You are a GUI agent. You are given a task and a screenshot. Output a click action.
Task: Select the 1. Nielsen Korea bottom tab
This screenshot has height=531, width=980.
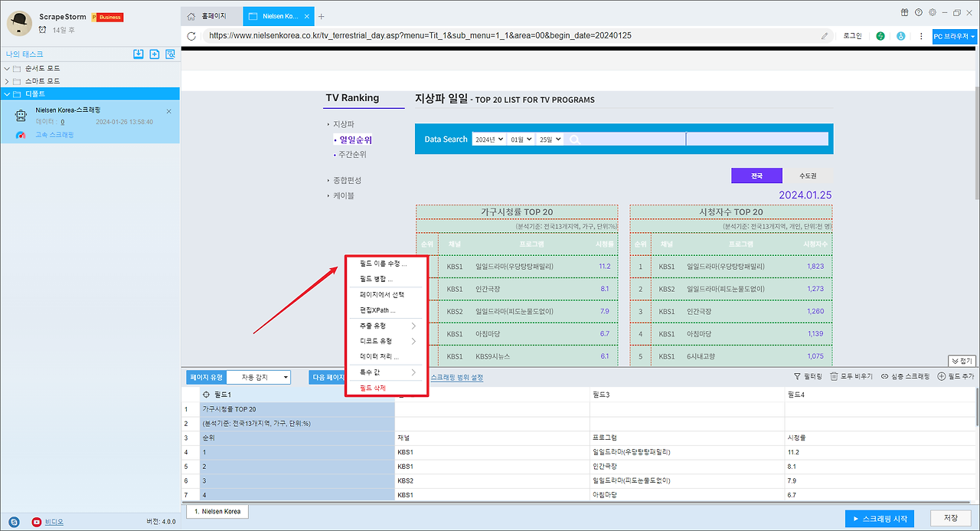[x=217, y=511]
